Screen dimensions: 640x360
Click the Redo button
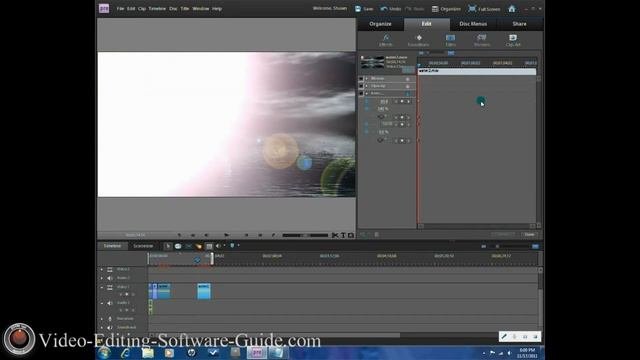(415, 9)
